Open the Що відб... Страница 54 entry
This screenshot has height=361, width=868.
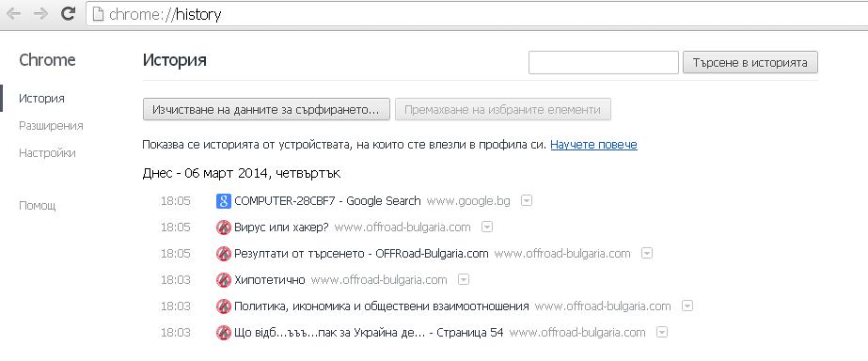tap(370, 333)
